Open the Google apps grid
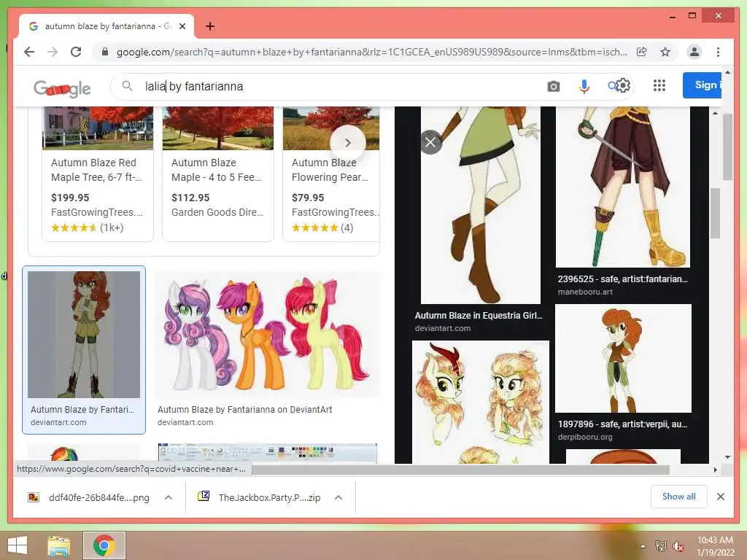Viewport: 747px width, 560px height. pyautogui.click(x=659, y=86)
